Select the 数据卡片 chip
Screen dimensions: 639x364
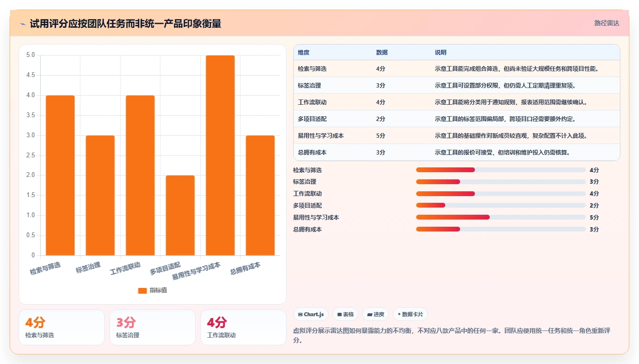(410, 314)
